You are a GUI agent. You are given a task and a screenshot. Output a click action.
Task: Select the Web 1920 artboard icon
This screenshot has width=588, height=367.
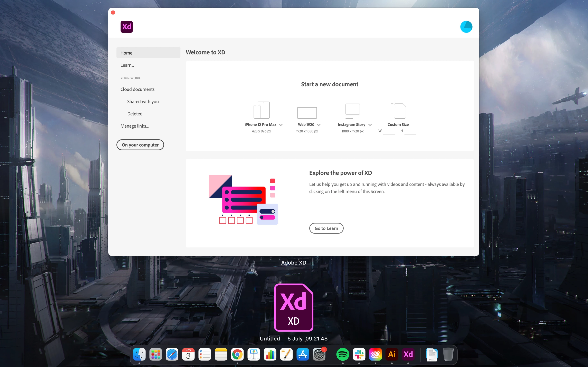307,112
